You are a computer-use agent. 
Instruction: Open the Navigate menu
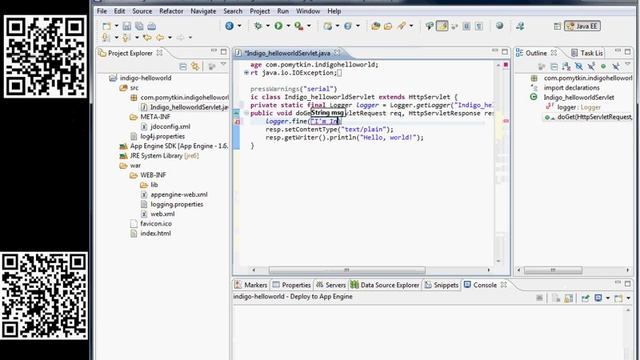203,11
